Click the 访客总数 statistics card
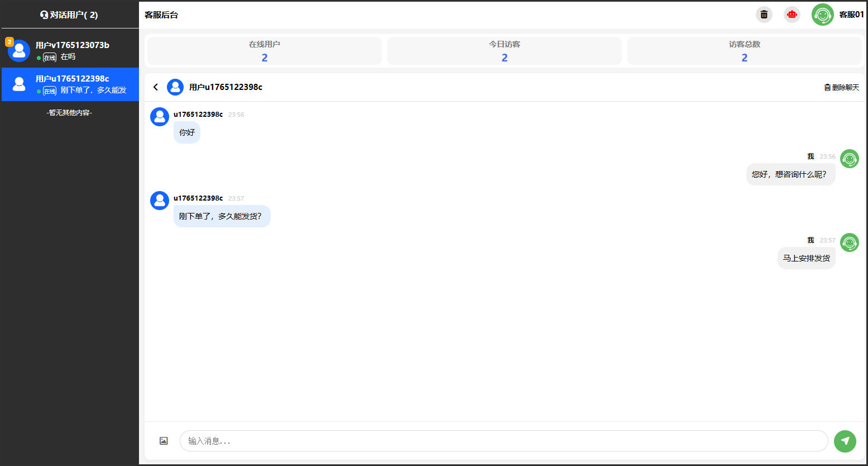 [744, 51]
